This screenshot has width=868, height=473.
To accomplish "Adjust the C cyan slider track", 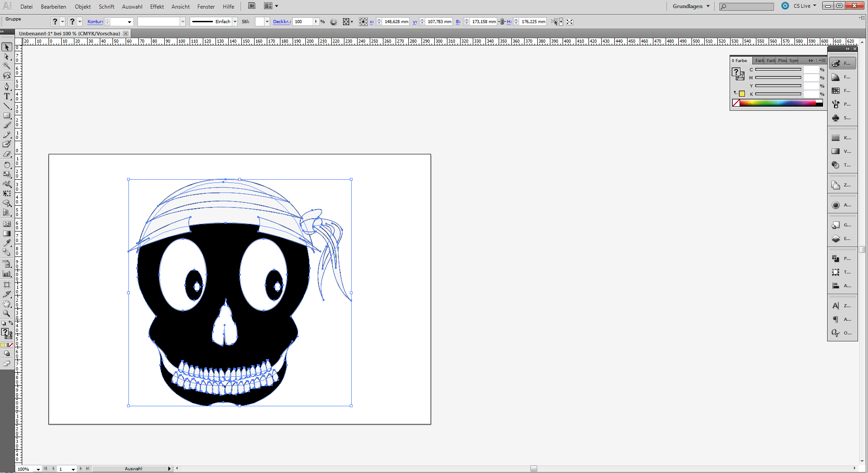I will coord(778,69).
